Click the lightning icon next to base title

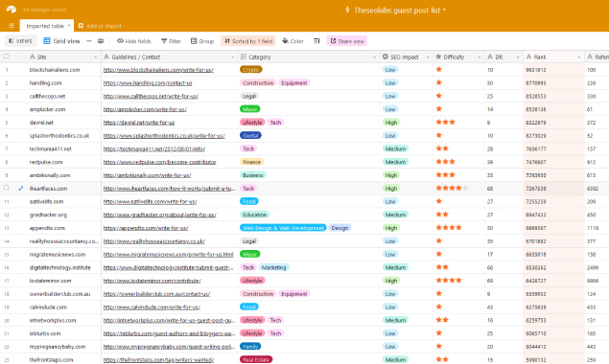(347, 10)
